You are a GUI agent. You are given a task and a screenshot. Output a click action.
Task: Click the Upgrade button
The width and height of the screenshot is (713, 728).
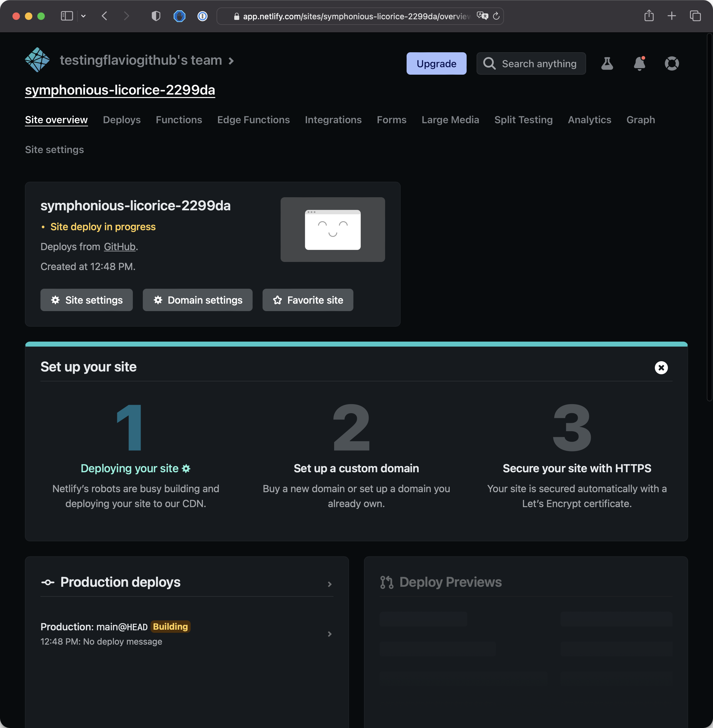click(x=436, y=64)
